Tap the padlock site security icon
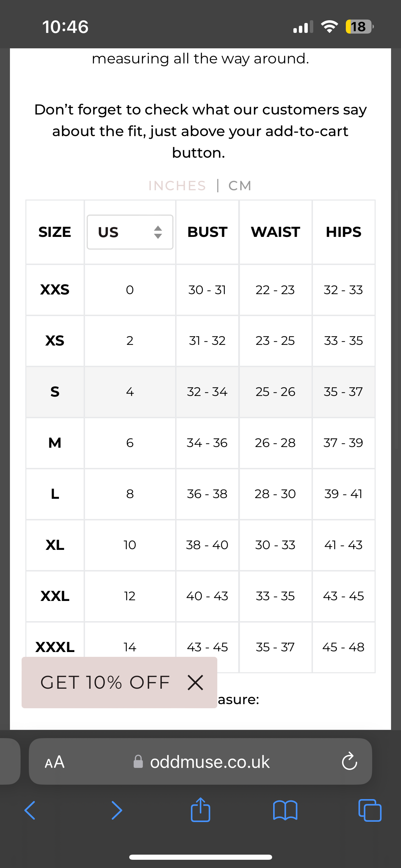Viewport: 401px width, 868px height. tap(138, 762)
